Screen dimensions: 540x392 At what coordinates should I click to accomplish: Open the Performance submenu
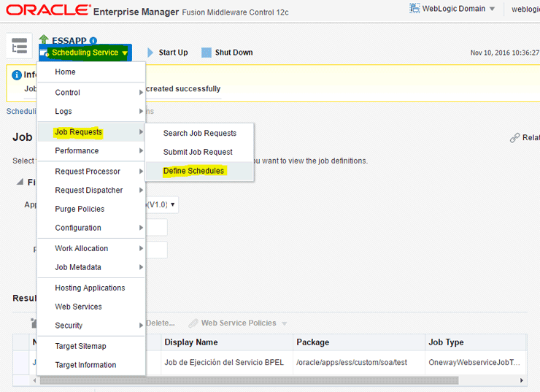[91, 150]
